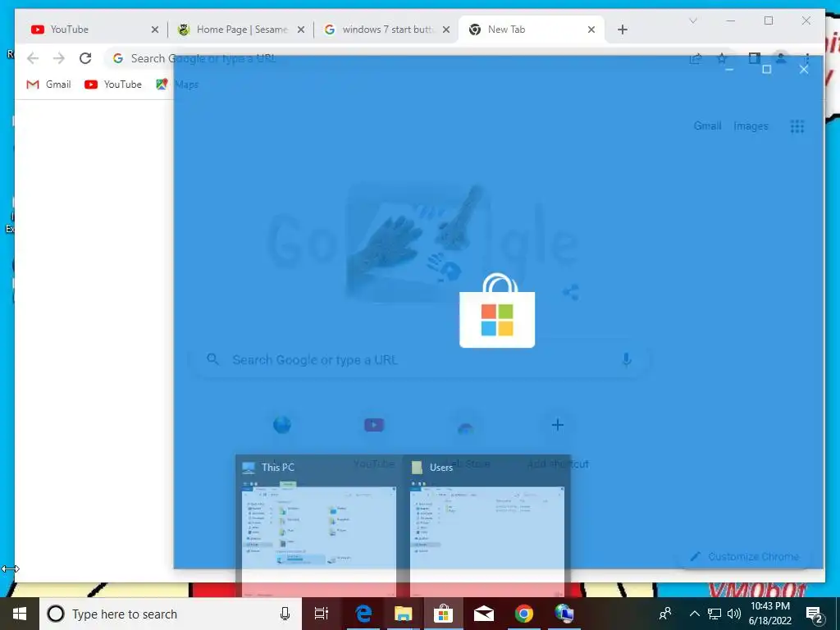The height and width of the screenshot is (630, 840).
Task: Open the network status tray icon
Action: [714, 614]
